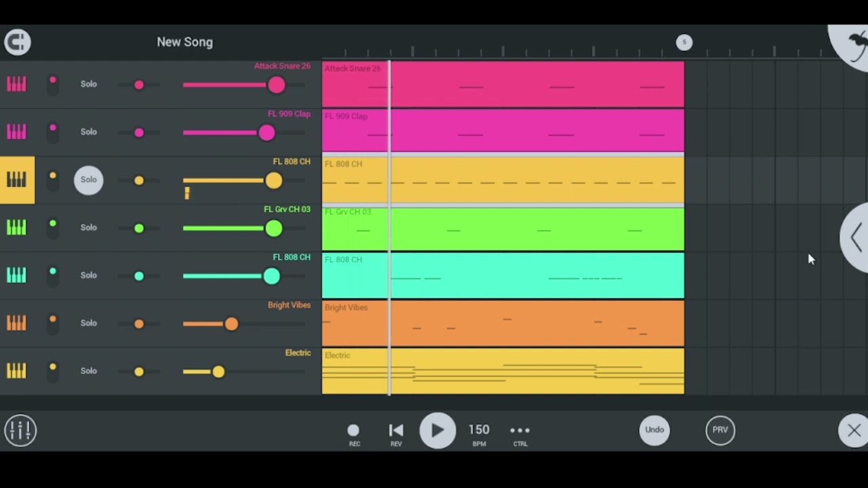Screen dimensions: 868x488
Task: Select the yellow FL 808 CH clip
Action: 503,180
